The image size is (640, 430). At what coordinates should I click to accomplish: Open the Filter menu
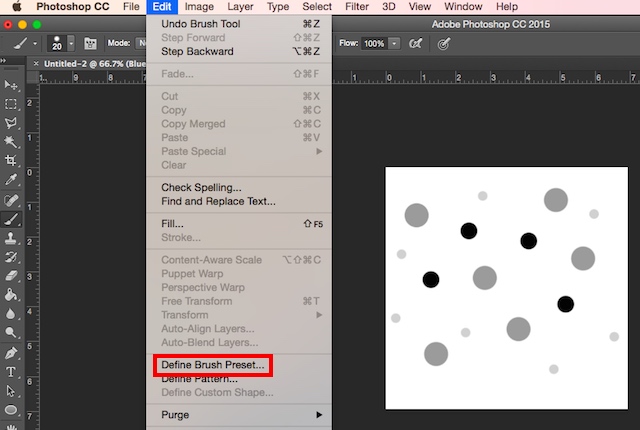click(x=356, y=7)
